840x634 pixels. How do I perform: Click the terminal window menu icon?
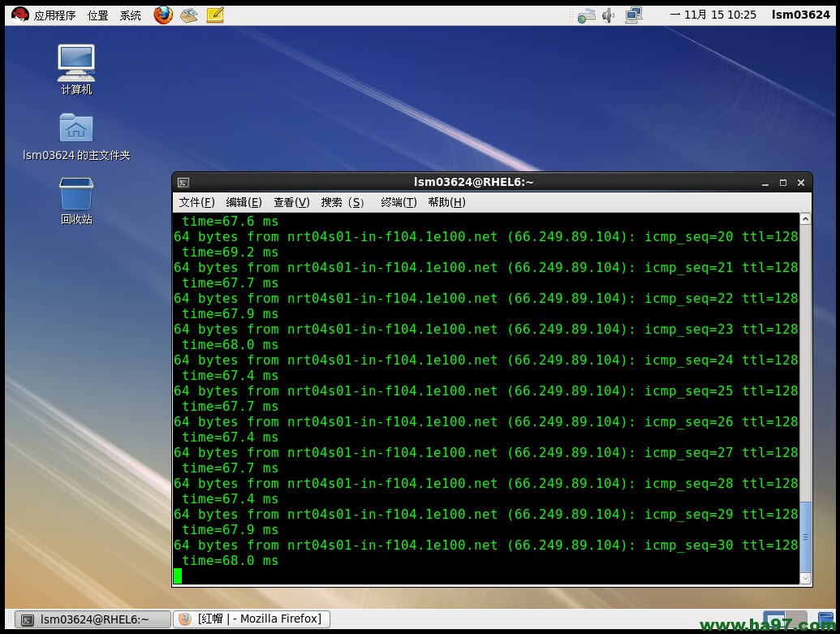click(x=183, y=183)
